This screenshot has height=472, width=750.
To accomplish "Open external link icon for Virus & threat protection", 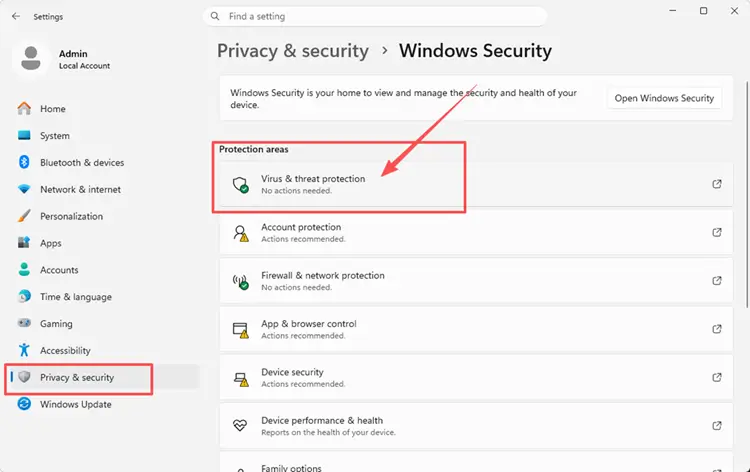I will point(717,184).
